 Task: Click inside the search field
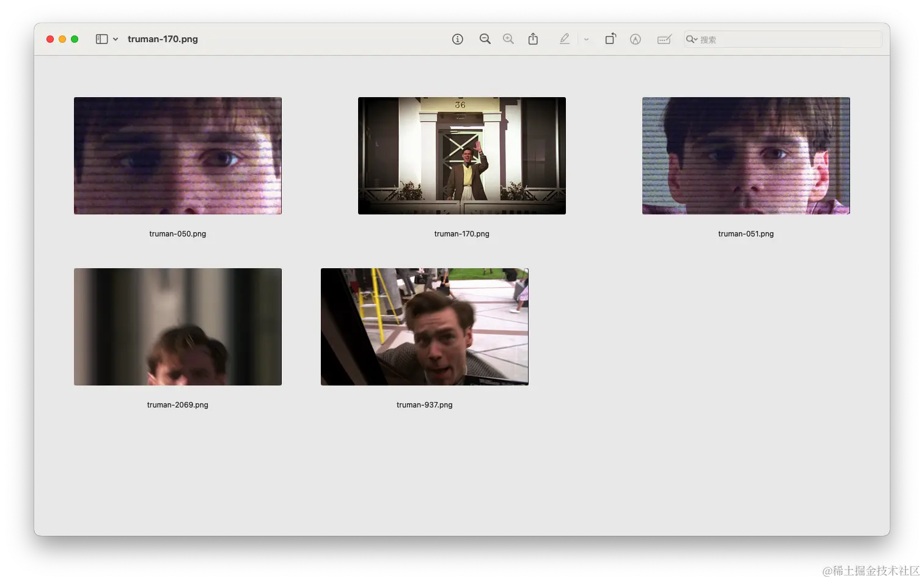[x=788, y=39]
